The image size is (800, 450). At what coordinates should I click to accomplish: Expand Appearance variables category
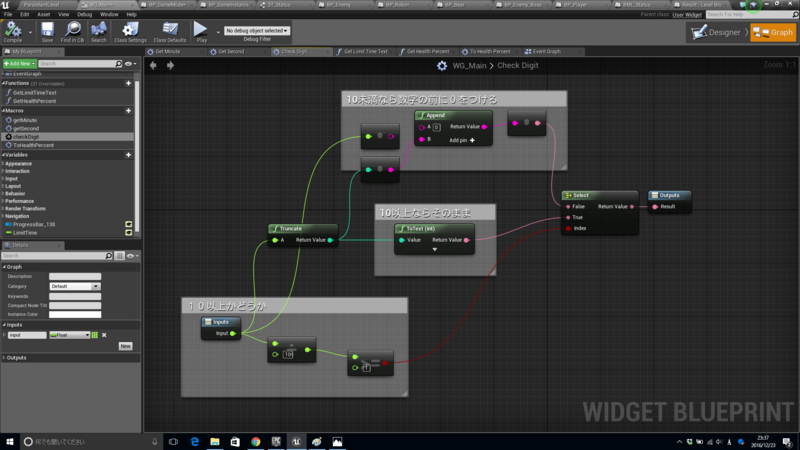(x=3, y=164)
